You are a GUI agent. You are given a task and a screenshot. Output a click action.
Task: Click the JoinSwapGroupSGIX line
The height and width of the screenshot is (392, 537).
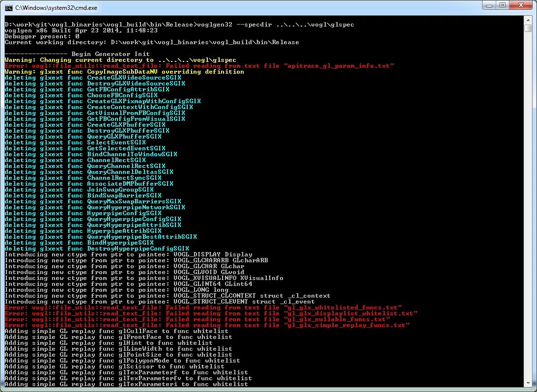[79, 190]
